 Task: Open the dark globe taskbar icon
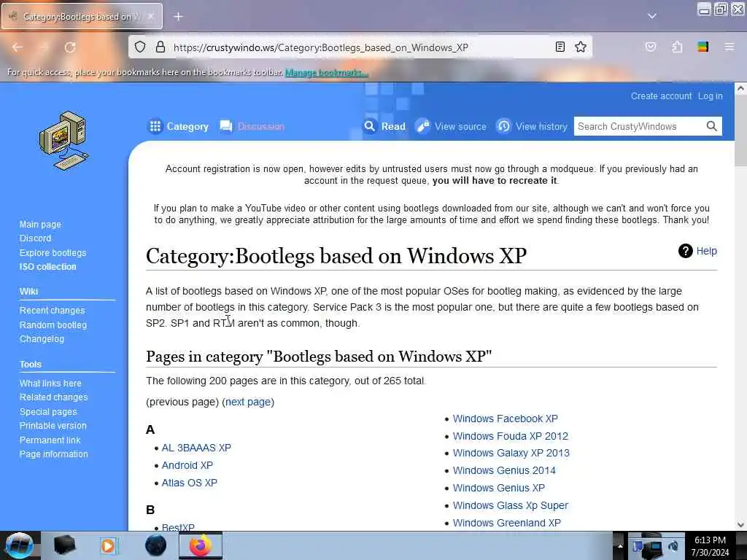pos(155,545)
